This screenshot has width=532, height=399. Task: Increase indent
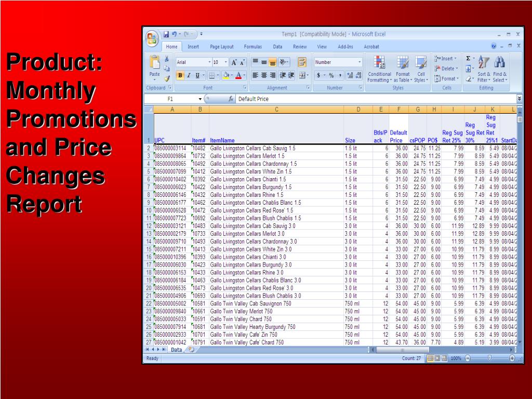click(x=291, y=75)
